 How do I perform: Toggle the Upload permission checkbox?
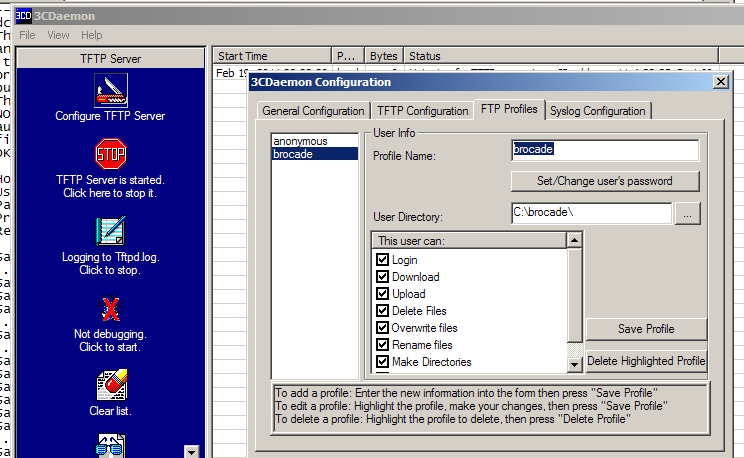point(382,294)
